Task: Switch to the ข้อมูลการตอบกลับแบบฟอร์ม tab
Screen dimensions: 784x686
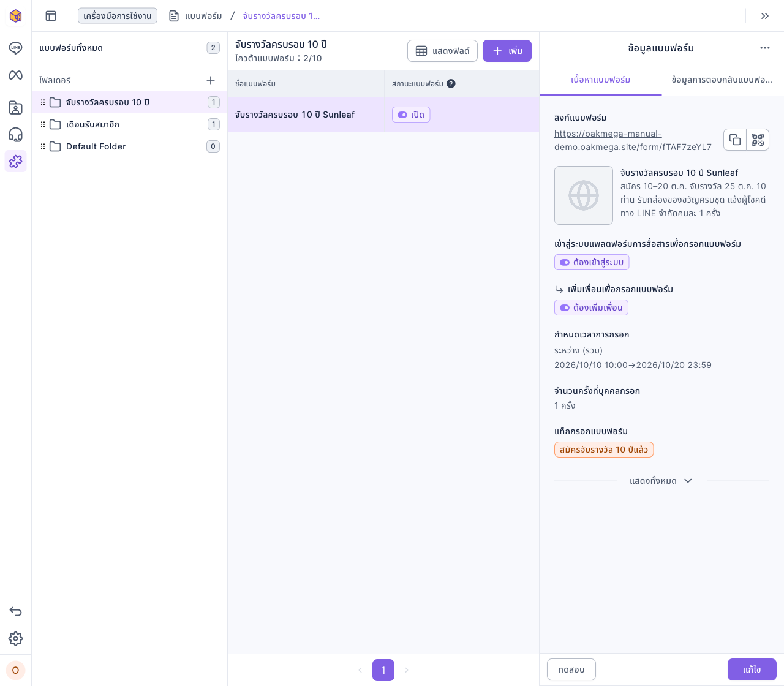Action: point(722,80)
